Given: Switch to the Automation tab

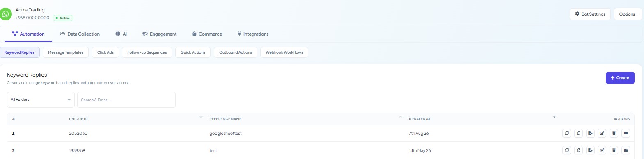Looking at the screenshot, I should [28, 34].
